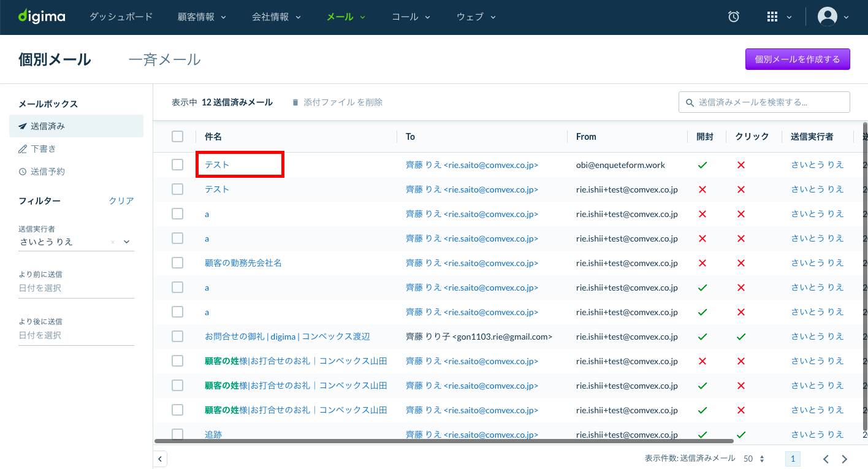Click the 開封 column header

[705, 137]
